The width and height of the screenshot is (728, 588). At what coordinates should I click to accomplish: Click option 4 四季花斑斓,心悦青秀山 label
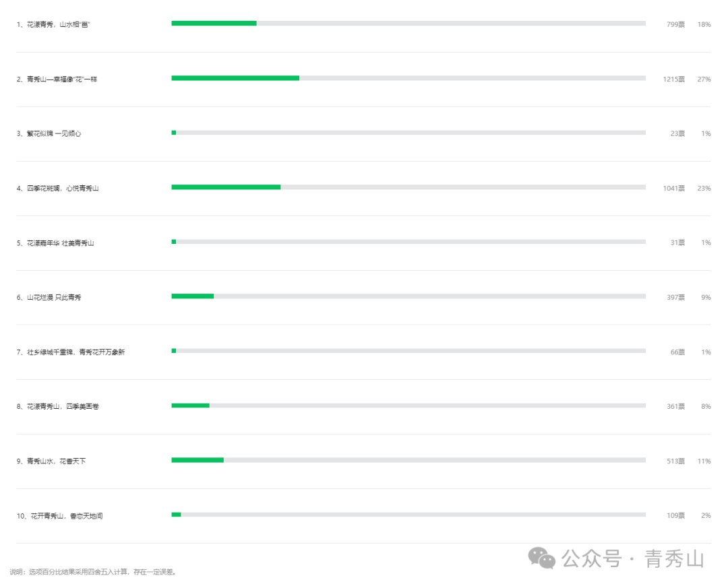(x=57, y=189)
